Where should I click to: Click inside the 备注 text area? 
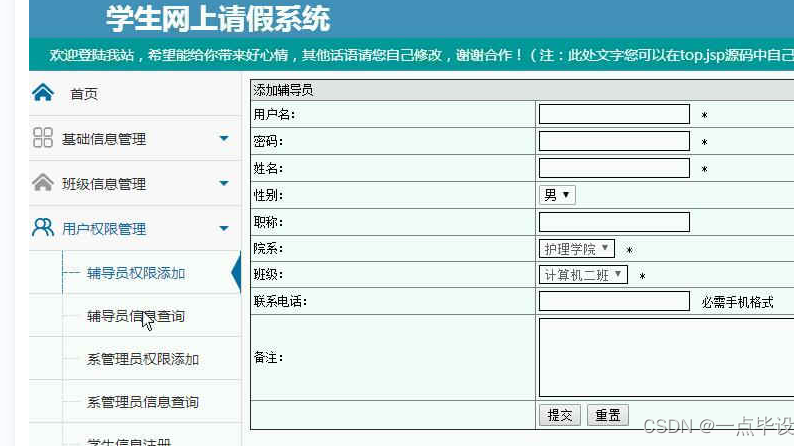coord(666,357)
